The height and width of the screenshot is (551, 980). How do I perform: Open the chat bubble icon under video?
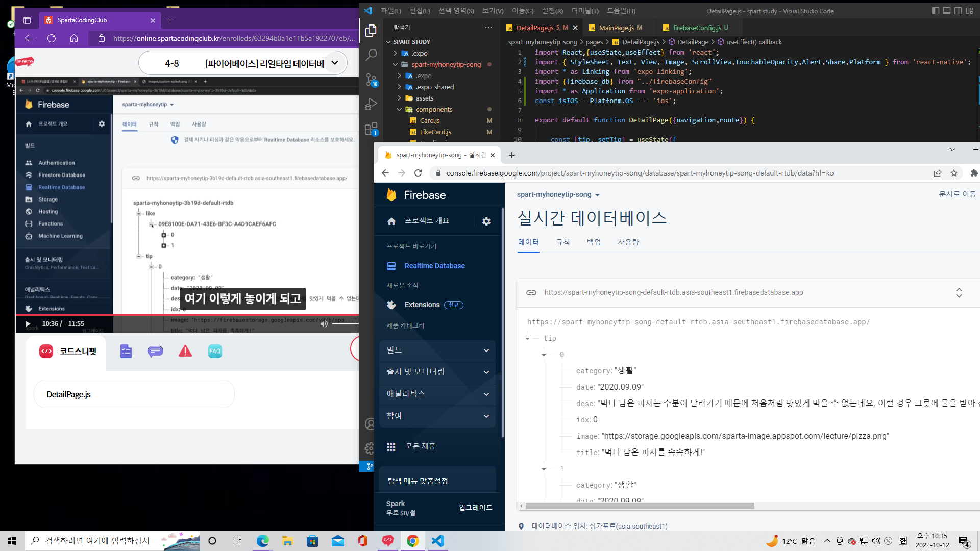(155, 351)
